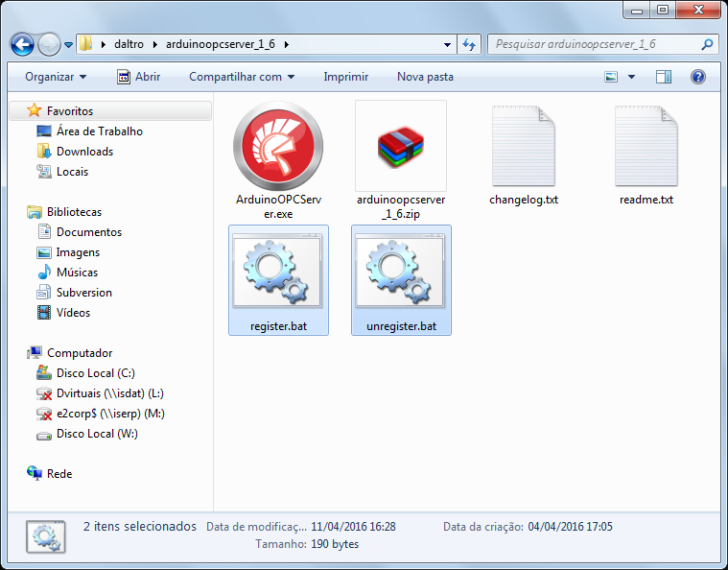Image resolution: width=728 pixels, height=570 pixels.
Task: Select the ArduinoOPCServer.exe file icon
Action: (x=278, y=146)
